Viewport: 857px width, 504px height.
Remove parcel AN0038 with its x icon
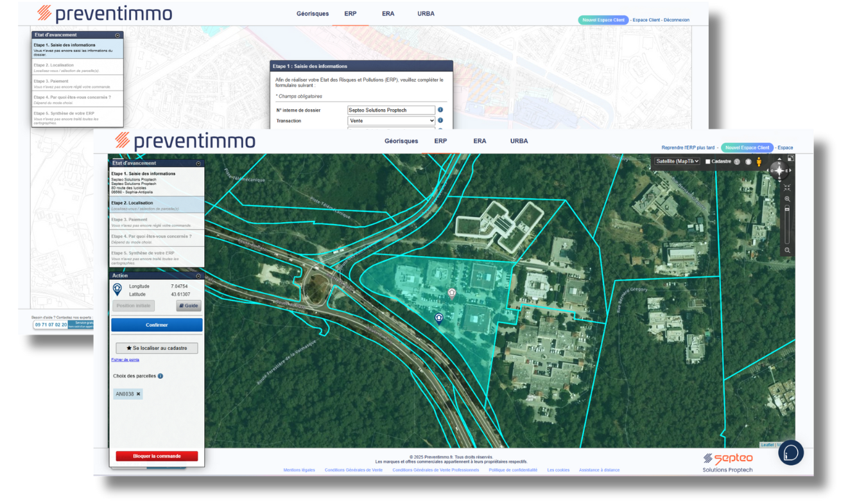[x=138, y=394]
